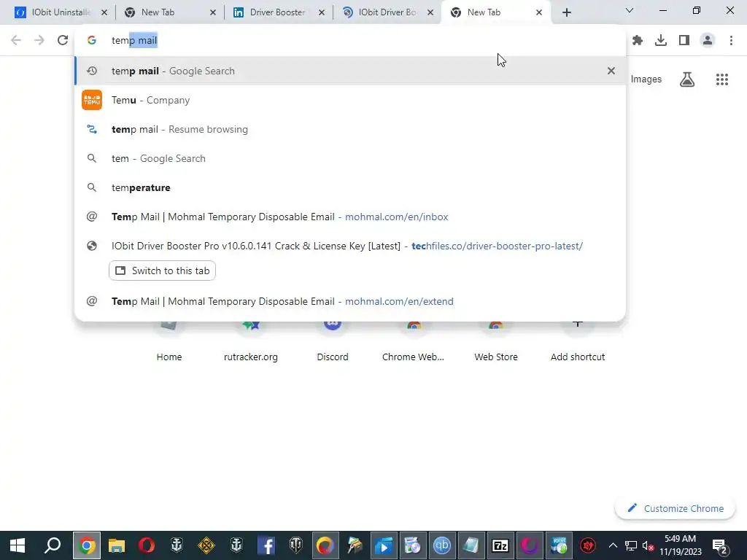Viewport: 747px width, 560px height.
Task: Open qBittorrent taskbar icon
Action: click(442, 545)
